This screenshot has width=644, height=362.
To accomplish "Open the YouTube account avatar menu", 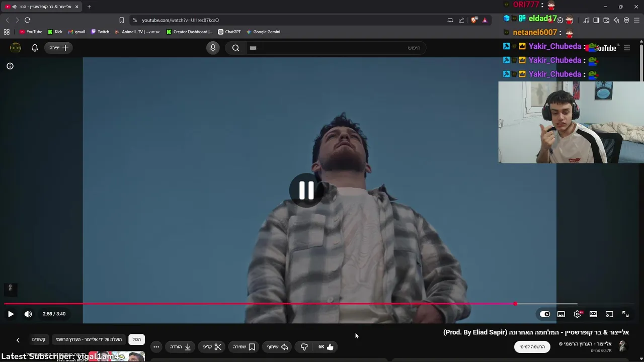I will (16, 48).
